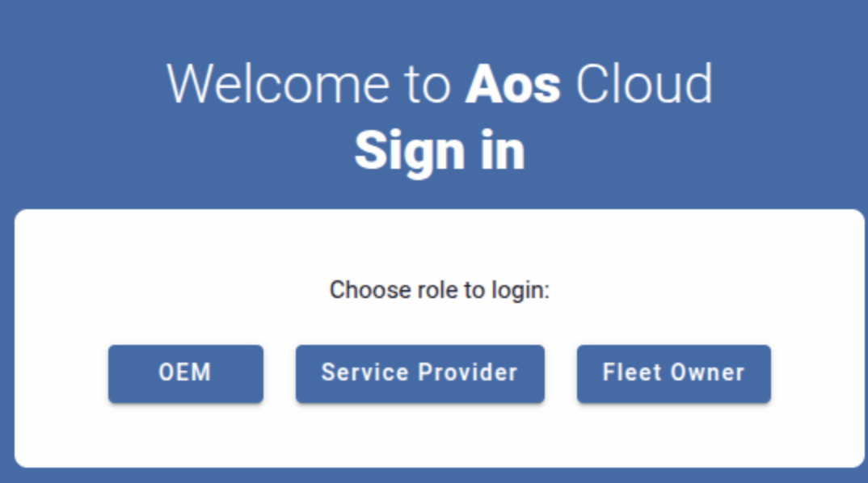Log in as Service Provider
868x483 pixels.
[x=419, y=373]
